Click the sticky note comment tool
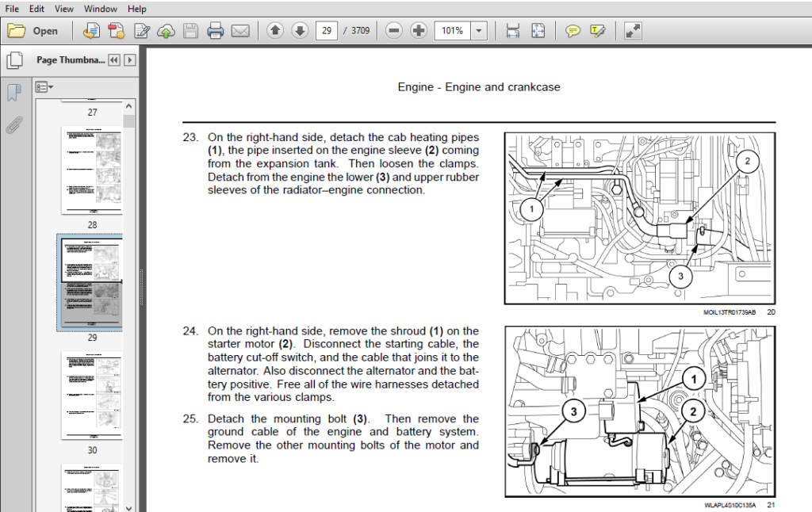812x512 pixels. tap(573, 31)
